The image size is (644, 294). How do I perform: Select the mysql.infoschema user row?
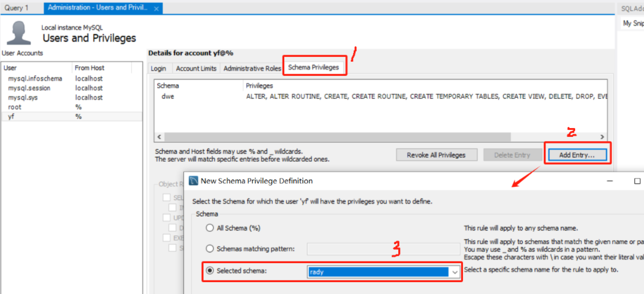coord(72,78)
